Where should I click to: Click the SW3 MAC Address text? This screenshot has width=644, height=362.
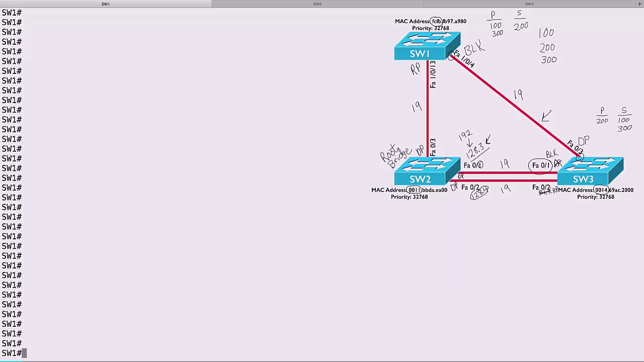pos(595,190)
